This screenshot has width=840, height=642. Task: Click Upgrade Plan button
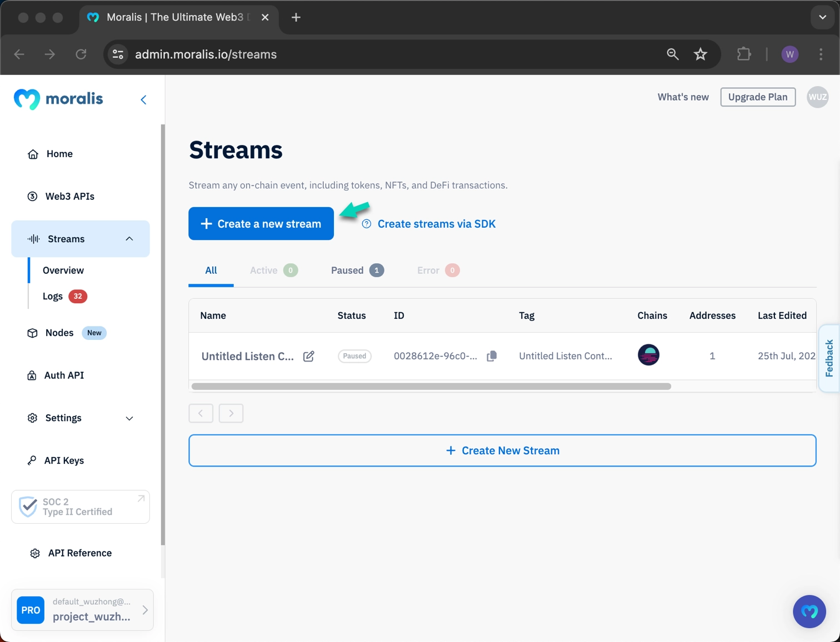click(758, 97)
